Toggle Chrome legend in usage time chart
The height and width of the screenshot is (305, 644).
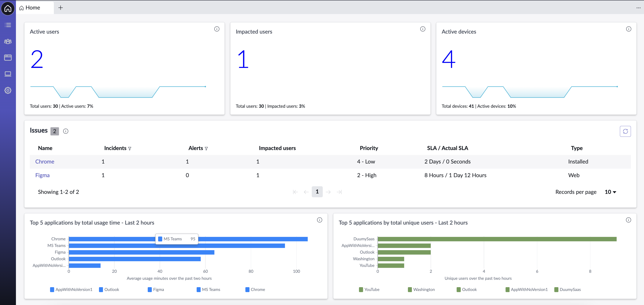[255, 289]
